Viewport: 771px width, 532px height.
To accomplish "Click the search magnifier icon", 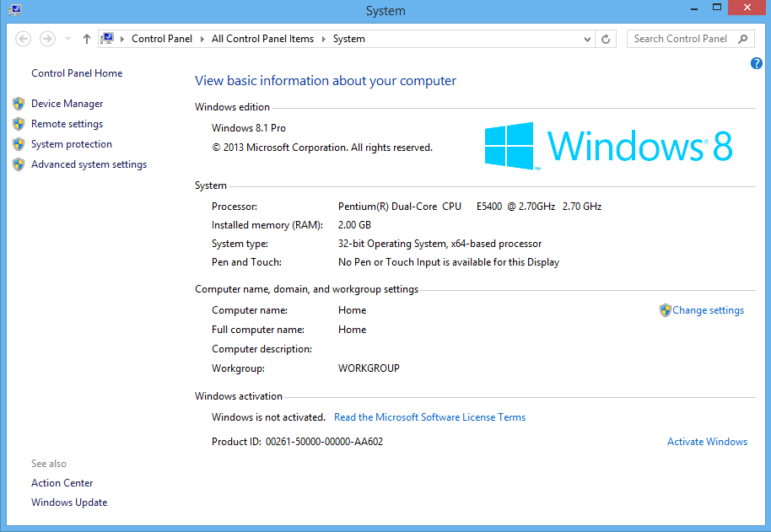I will 743,39.
